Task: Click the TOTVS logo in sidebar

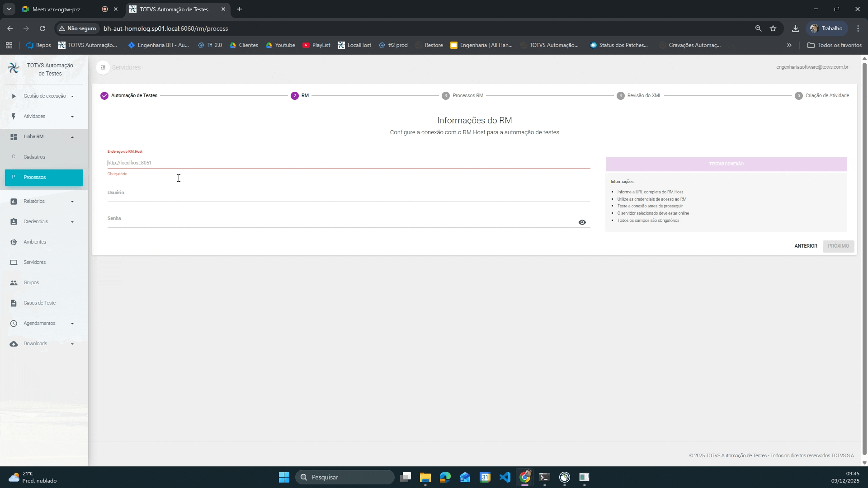Action: click(x=14, y=68)
